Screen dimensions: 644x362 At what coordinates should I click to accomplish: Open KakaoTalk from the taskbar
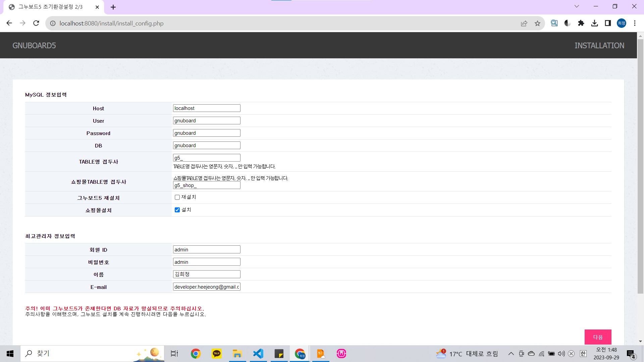pyautogui.click(x=217, y=354)
